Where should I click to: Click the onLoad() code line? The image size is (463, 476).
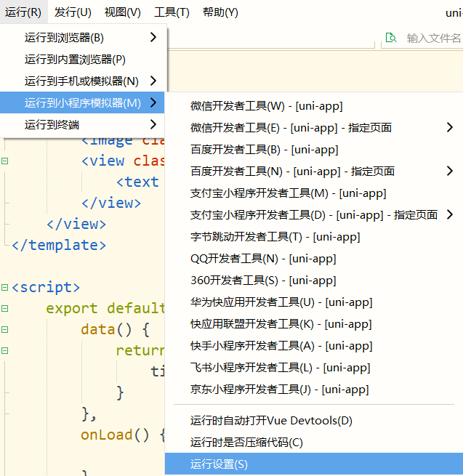123,435
